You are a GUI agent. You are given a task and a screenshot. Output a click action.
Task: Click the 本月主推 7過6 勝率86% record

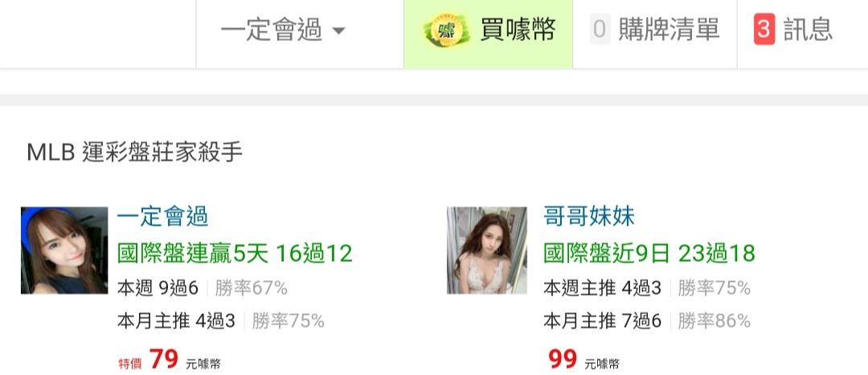coord(646,320)
